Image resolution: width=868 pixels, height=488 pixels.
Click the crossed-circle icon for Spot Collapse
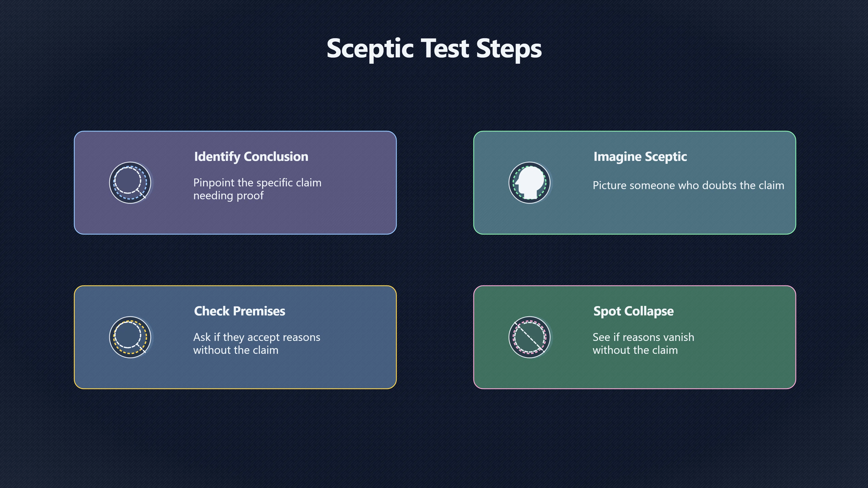(529, 337)
